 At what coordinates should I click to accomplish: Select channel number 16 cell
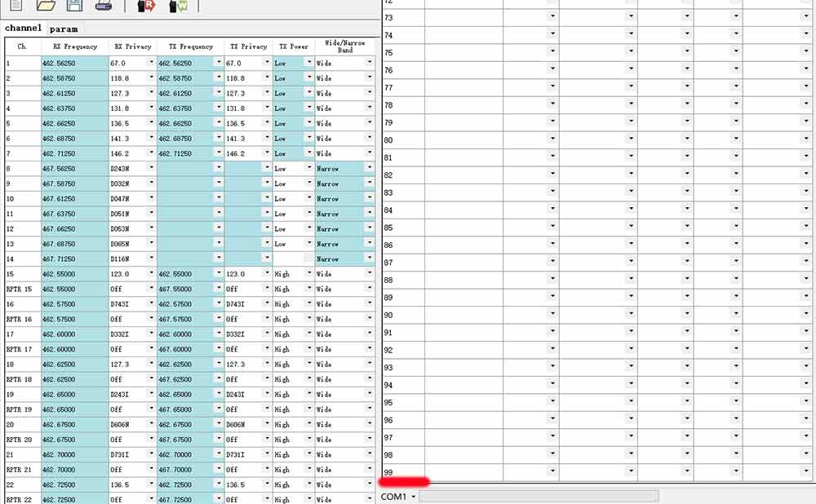[x=23, y=304]
